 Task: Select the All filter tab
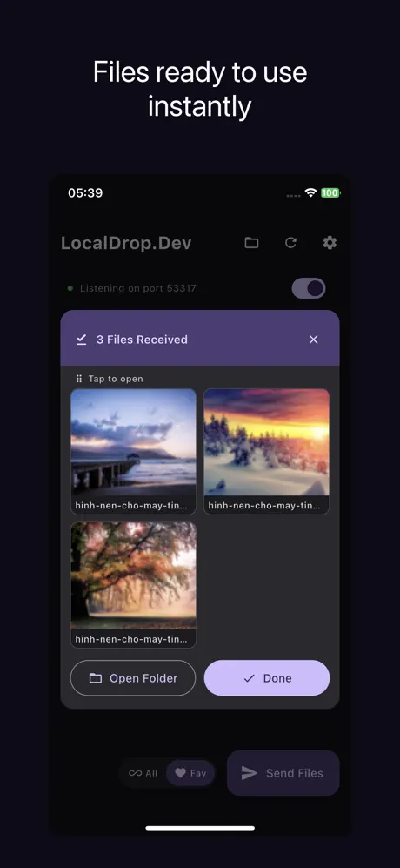tap(143, 773)
